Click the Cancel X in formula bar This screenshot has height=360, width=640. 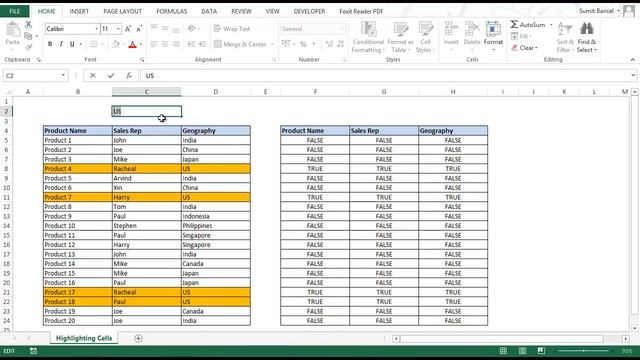(x=93, y=76)
